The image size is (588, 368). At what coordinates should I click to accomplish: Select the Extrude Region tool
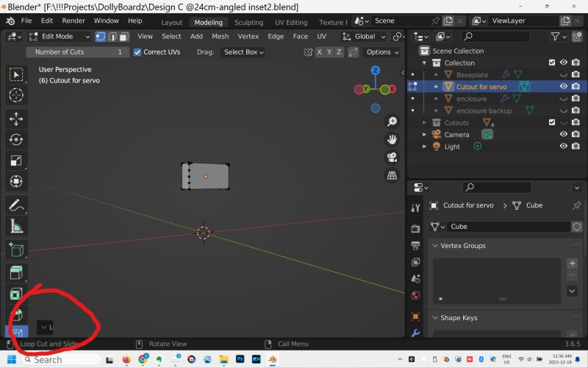(x=16, y=272)
